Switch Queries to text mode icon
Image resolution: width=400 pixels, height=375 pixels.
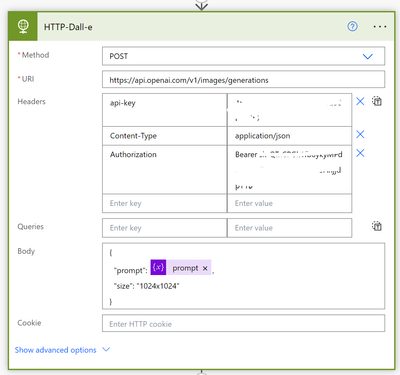click(377, 226)
